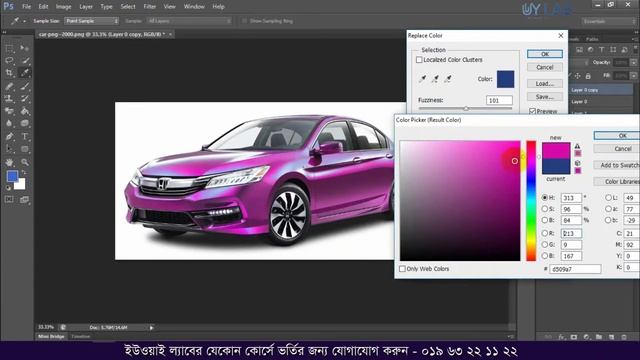
Task: Select the Rectangular Marquee tool
Action: [x=9, y=49]
